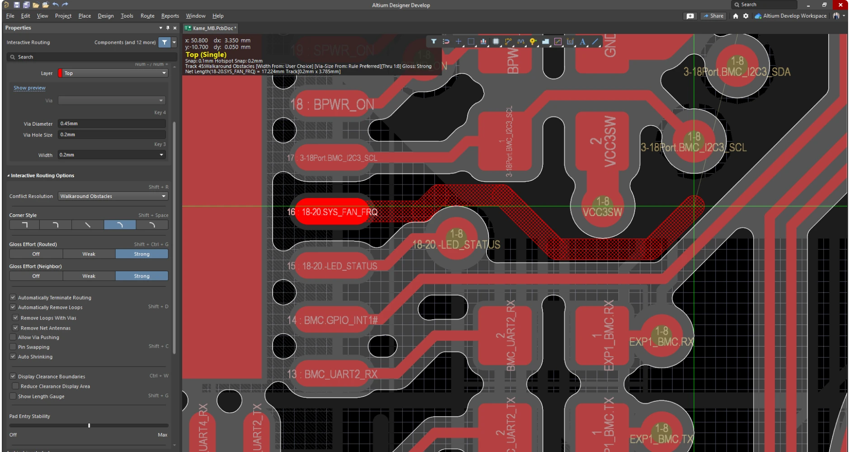Click the place polygon pour icon
The width and height of the screenshot is (868, 452).
(x=546, y=42)
